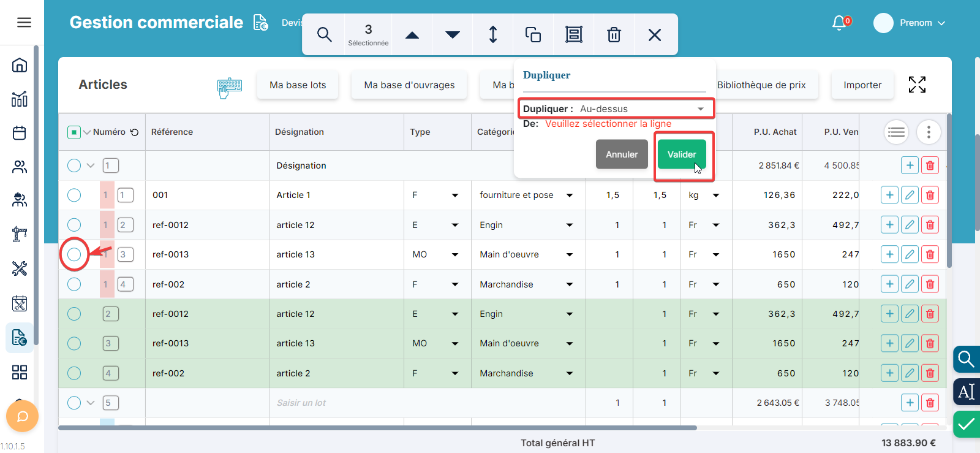980x453 pixels.
Task: Open the notifications bell
Action: (839, 23)
